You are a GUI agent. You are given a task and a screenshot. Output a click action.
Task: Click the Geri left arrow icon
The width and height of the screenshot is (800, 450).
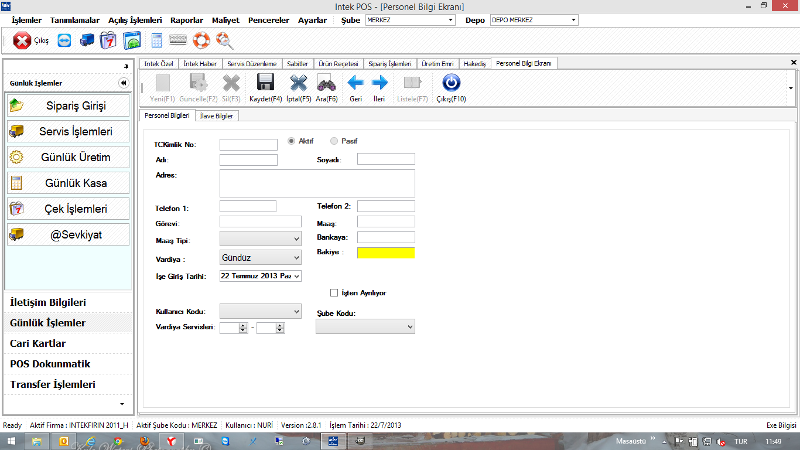pyautogui.click(x=355, y=83)
